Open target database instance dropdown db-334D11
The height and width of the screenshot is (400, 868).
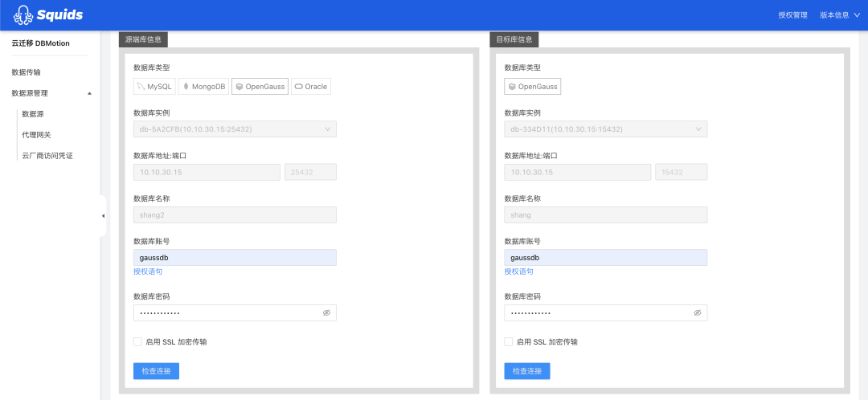pos(606,129)
